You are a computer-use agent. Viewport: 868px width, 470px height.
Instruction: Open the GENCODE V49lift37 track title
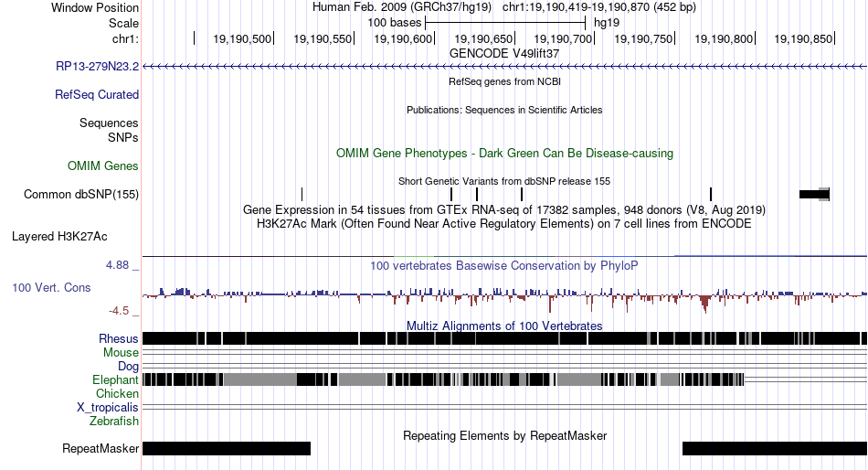tap(504, 54)
